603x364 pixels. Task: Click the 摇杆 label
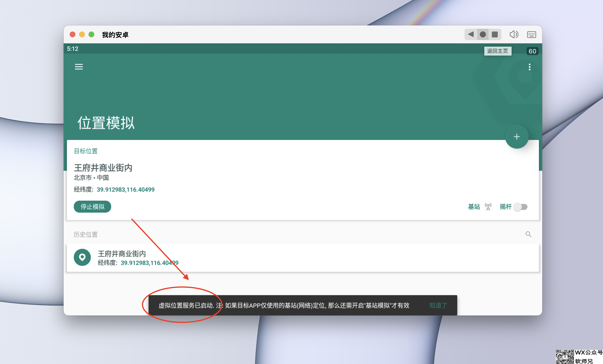tap(505, 207)
